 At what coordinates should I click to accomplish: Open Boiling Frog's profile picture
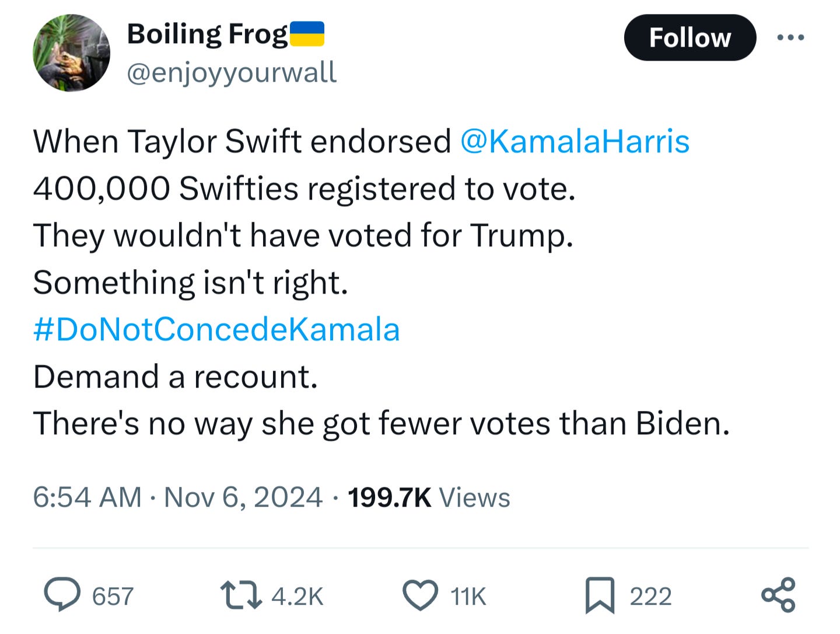point(71,53)
